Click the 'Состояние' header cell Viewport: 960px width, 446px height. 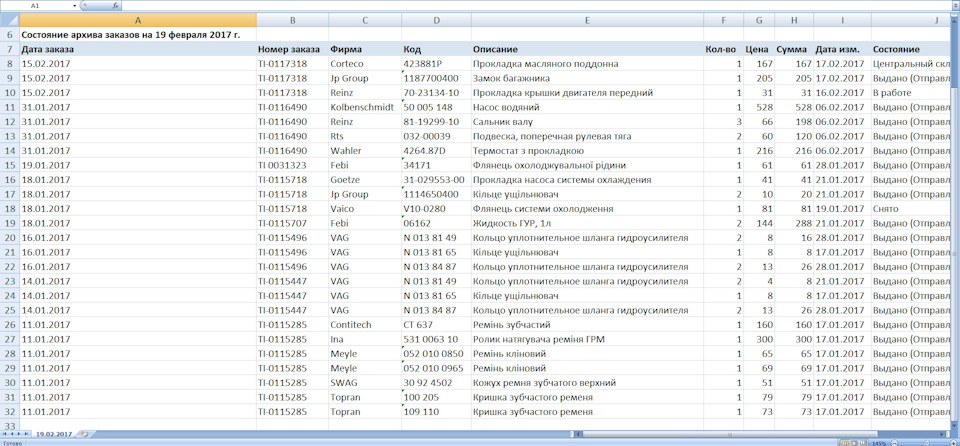pyautogui.click(x=911, y=49)
